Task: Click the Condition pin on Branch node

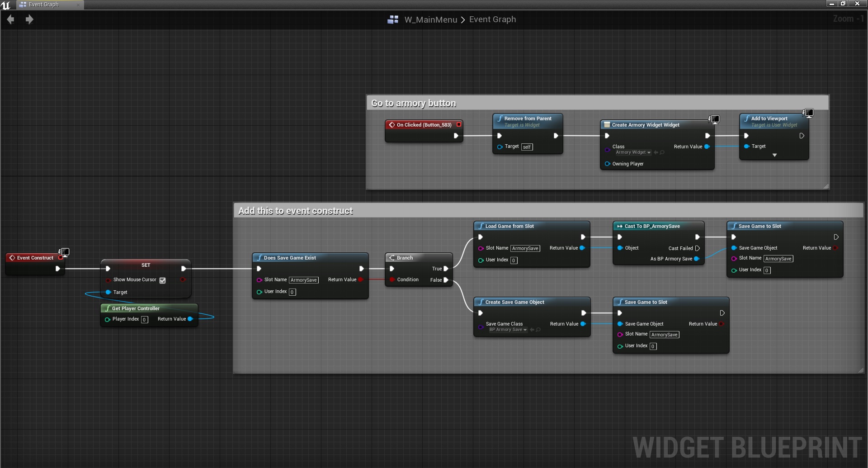Action: pos(392,280)
